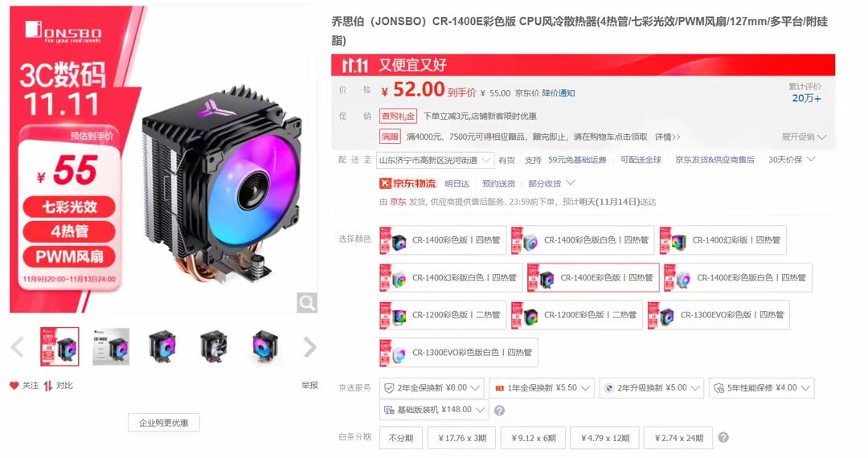Click the 企业购更优惠 button

164,423
